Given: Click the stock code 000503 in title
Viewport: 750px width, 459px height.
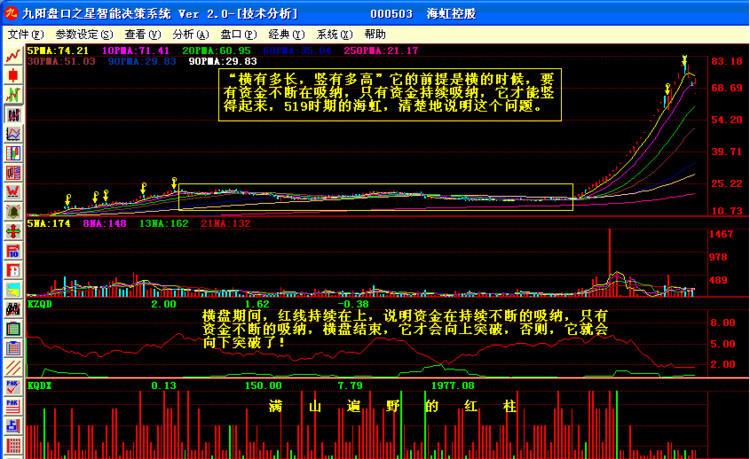Looking at the screenshot, I should point(391,14).
